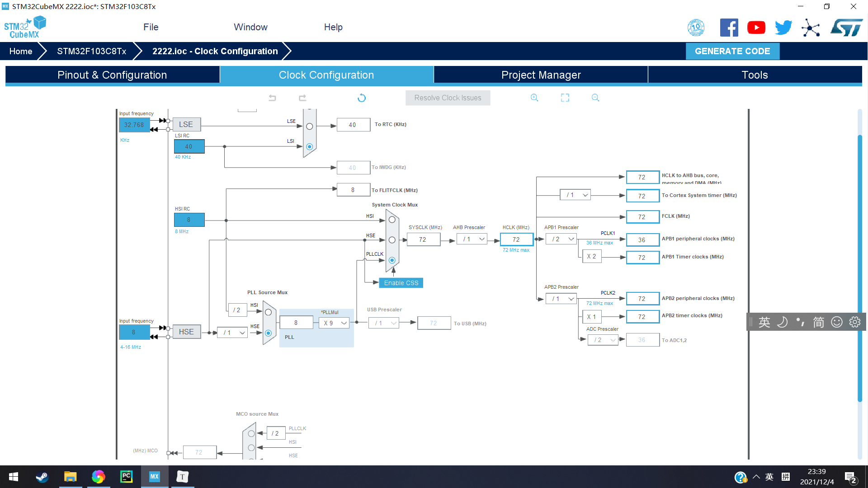Viewport: 868px width, 488px height.
Task: Click 2222.ioc - Clock Configuration breadcrumb
Action: (x=215, y=51)
